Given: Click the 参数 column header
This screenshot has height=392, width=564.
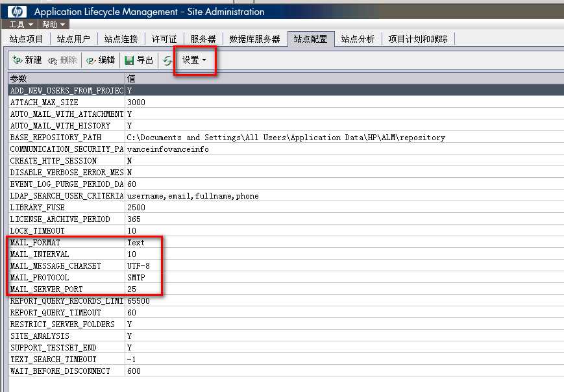Looking at the screenshot, I should [x=67, y=78].
